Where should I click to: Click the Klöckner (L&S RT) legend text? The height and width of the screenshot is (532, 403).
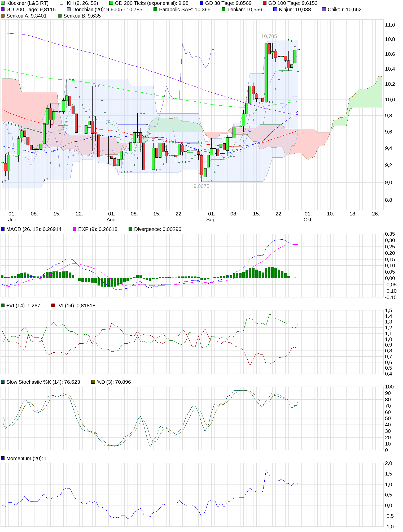click(x=27, y=3)
